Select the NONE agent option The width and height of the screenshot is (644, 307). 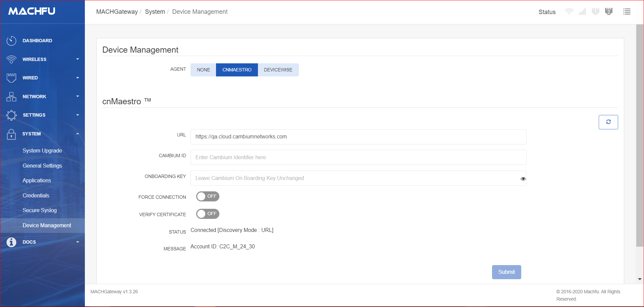(x=203, y=70)
